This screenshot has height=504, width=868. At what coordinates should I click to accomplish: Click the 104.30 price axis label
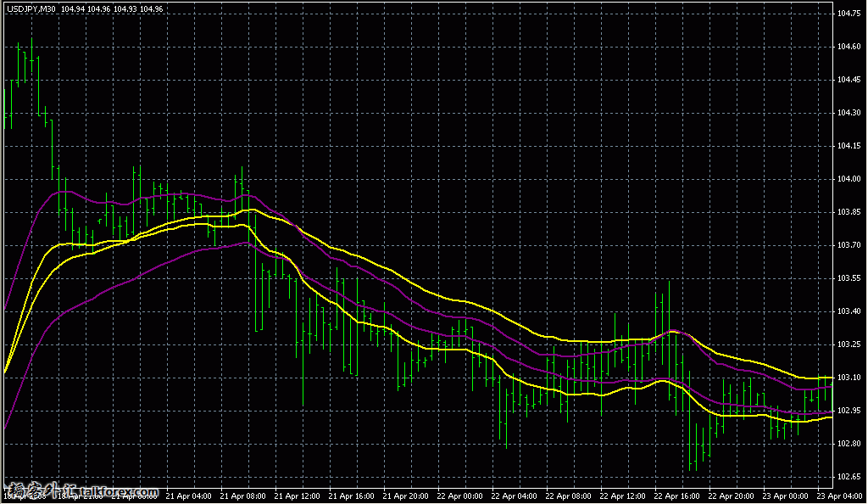[849, 113]
